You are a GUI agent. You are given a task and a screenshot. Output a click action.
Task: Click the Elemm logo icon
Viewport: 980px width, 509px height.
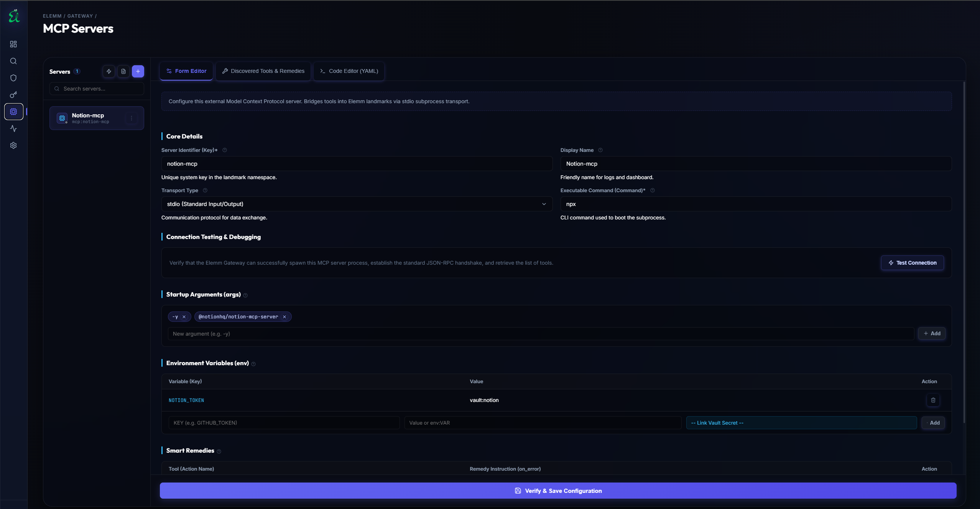click(14, 16)
